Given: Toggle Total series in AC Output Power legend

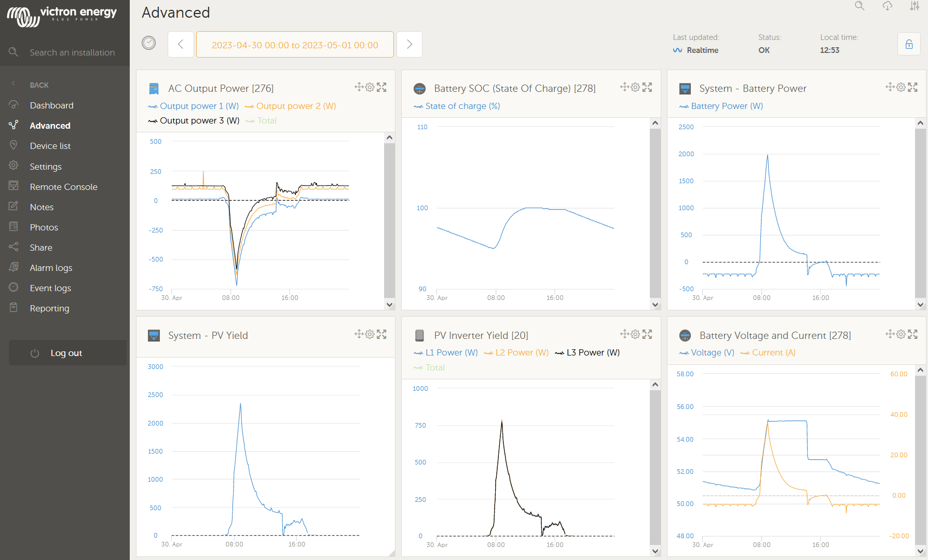Looking at the screenshot, I should click(x=262, y=120).
